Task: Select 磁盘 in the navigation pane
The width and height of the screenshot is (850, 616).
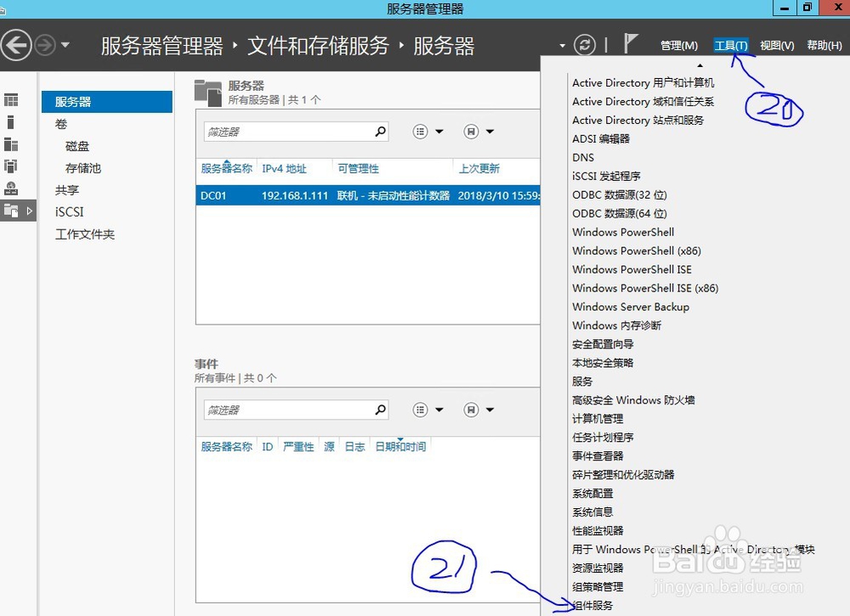Action: 76,145
